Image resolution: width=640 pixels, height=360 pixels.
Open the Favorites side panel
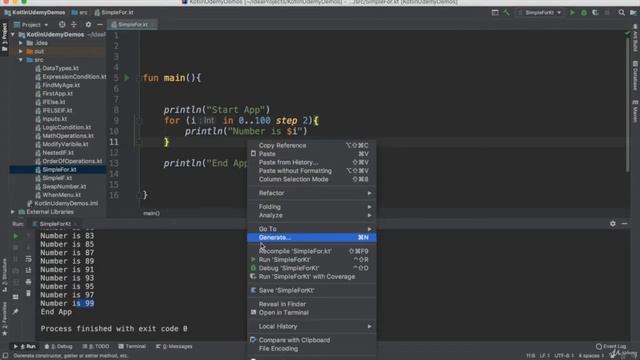click(4, 318)
